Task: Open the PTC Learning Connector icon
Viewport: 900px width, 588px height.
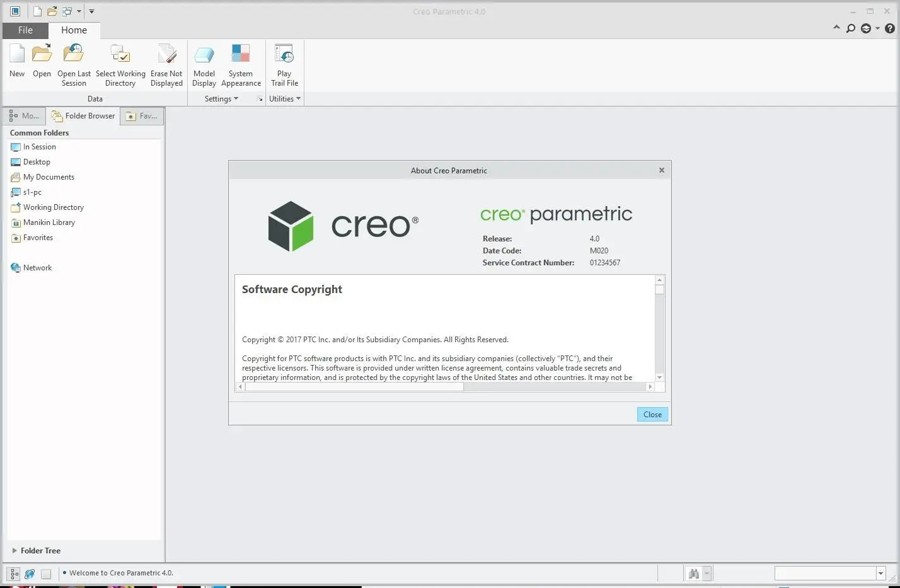Action: [x=866, y=28]
